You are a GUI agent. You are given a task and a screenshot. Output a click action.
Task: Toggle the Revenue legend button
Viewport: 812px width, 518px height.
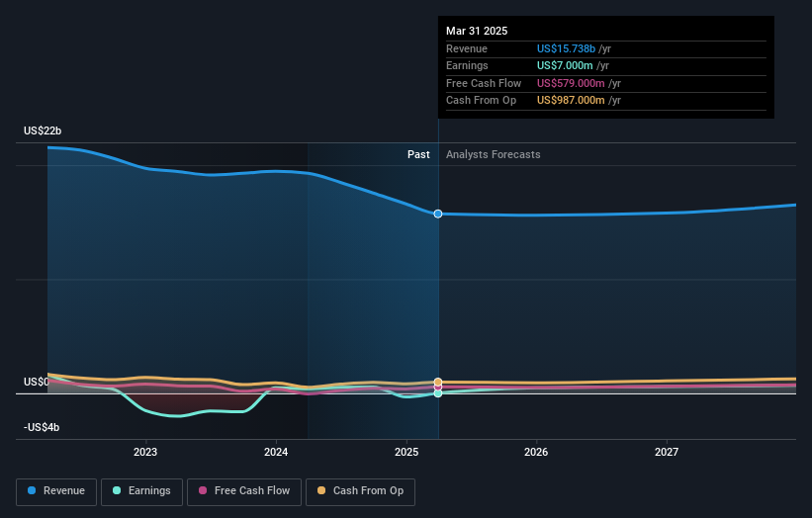click(x=56, y=491)
